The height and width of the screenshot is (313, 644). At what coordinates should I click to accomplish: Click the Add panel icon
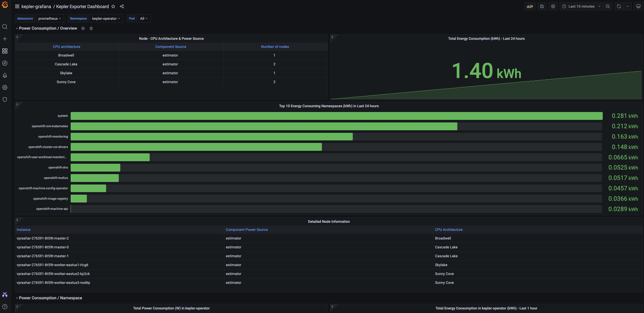(x=530, y=6)
